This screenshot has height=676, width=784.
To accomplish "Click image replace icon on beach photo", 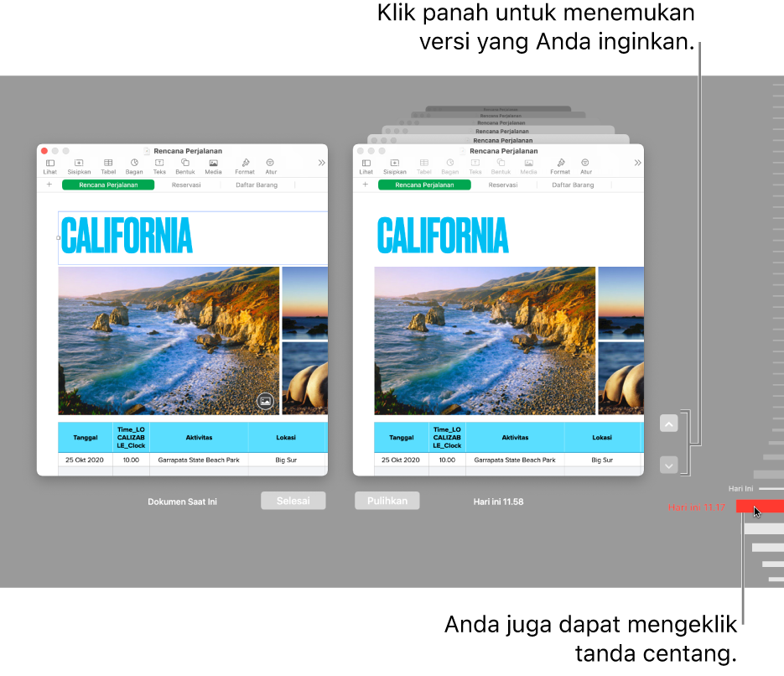I will (x=265, y=401).
